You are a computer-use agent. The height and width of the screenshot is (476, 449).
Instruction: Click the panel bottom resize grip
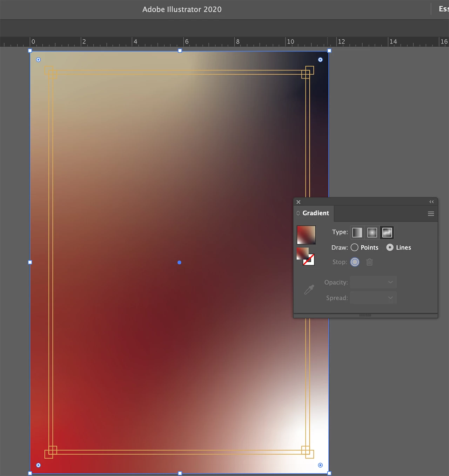tap(365, 315)
